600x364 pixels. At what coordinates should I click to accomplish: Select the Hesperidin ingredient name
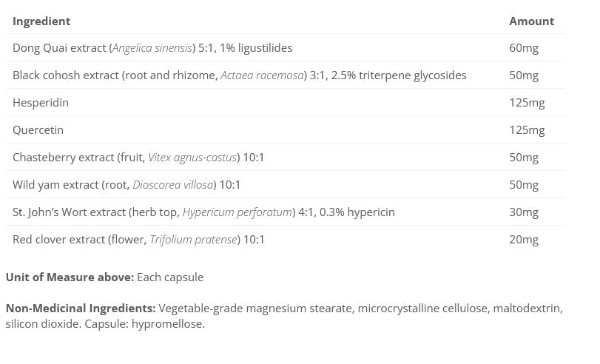41,103
